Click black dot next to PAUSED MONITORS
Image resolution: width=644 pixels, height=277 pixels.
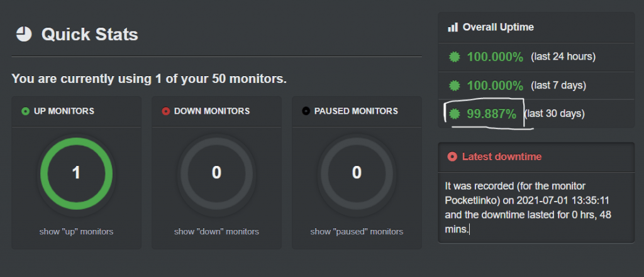pos(306,111)
